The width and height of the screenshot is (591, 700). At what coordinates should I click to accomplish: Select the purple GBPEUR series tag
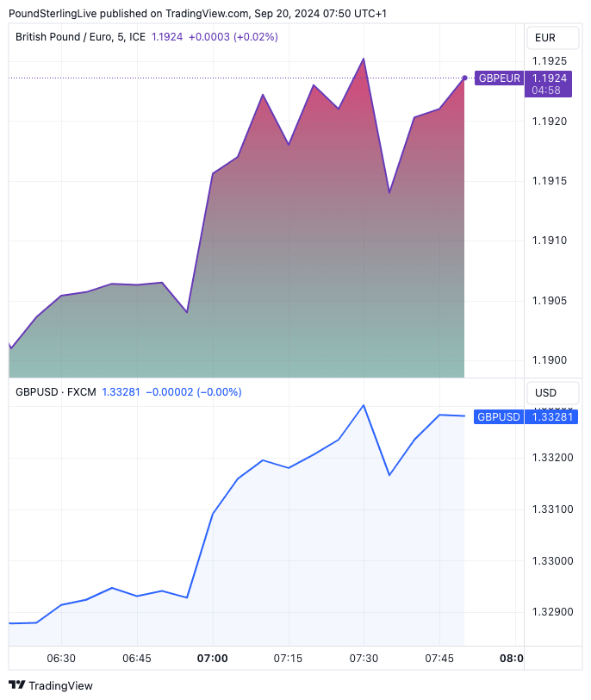[499, 78]
